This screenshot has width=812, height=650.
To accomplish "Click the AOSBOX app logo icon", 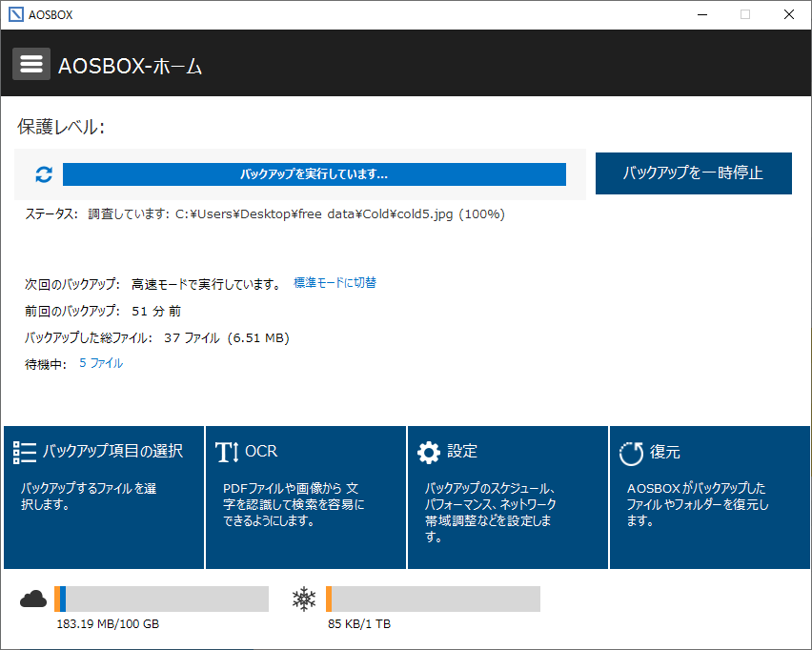I will (16, 14).
